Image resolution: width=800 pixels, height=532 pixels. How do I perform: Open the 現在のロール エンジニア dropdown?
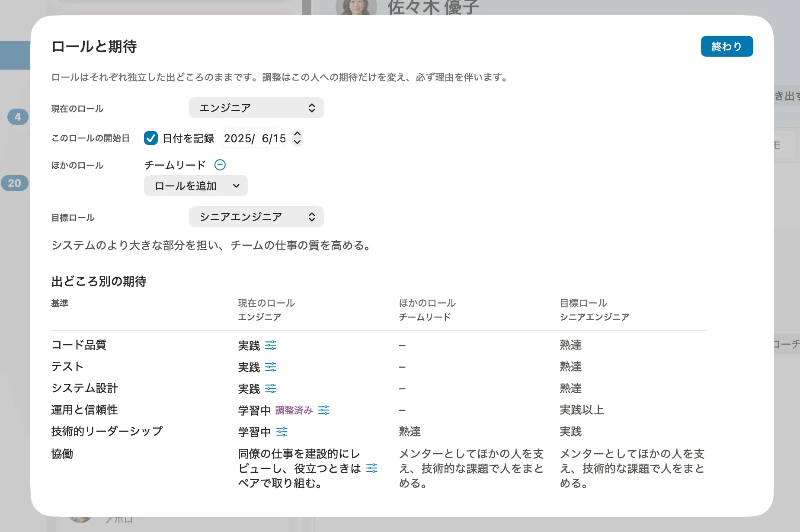pyautogui.click(x=256, y=108)
